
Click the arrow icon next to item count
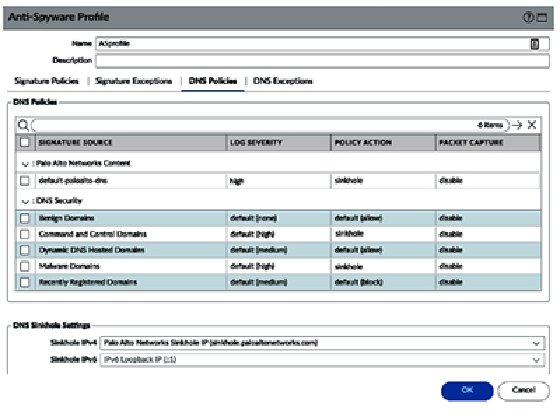(517, 125)
